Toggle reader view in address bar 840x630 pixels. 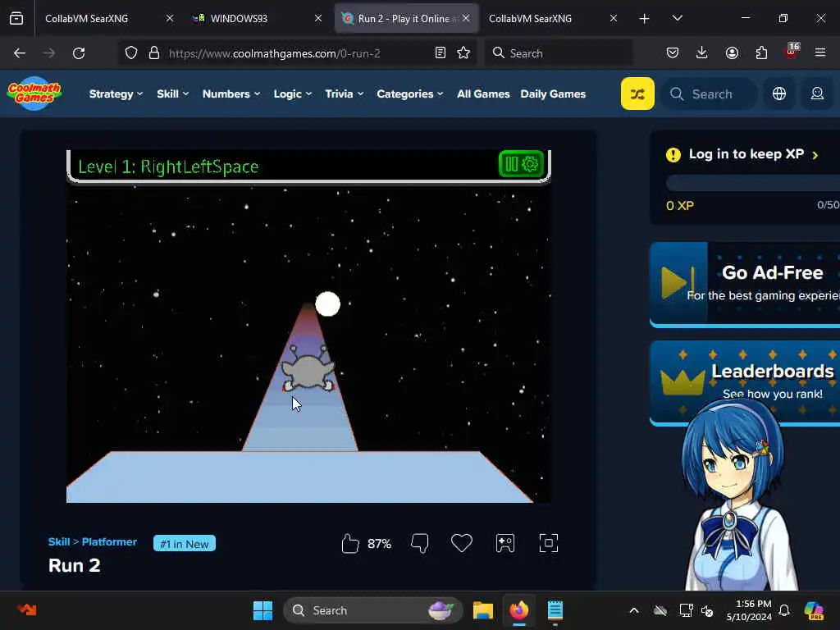point(441,53)
